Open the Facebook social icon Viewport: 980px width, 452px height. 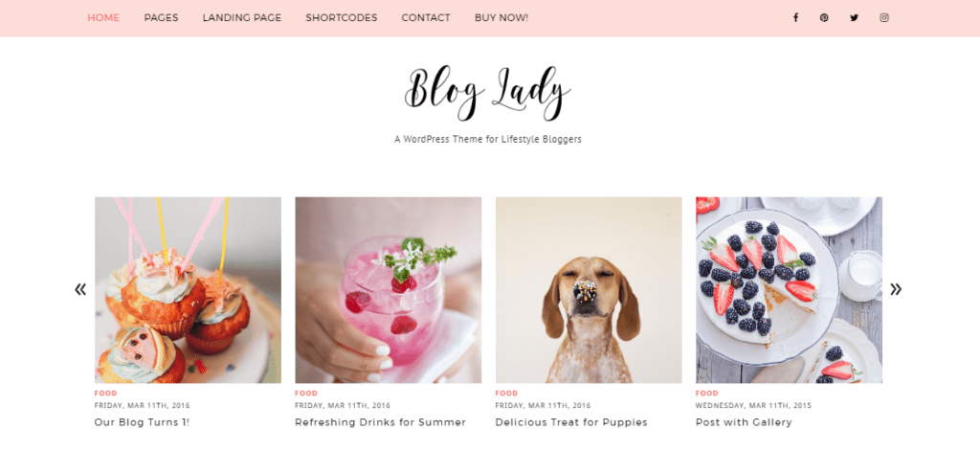tap(795, 17)
